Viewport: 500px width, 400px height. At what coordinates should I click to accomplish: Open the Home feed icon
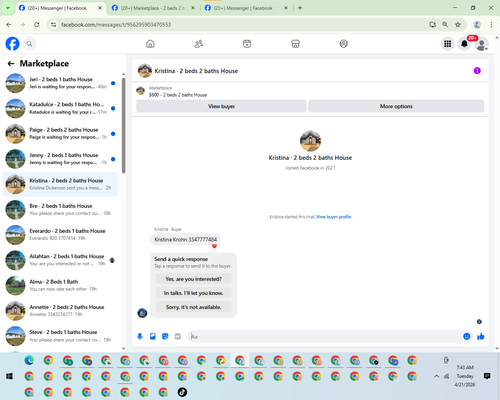point(150,44)
